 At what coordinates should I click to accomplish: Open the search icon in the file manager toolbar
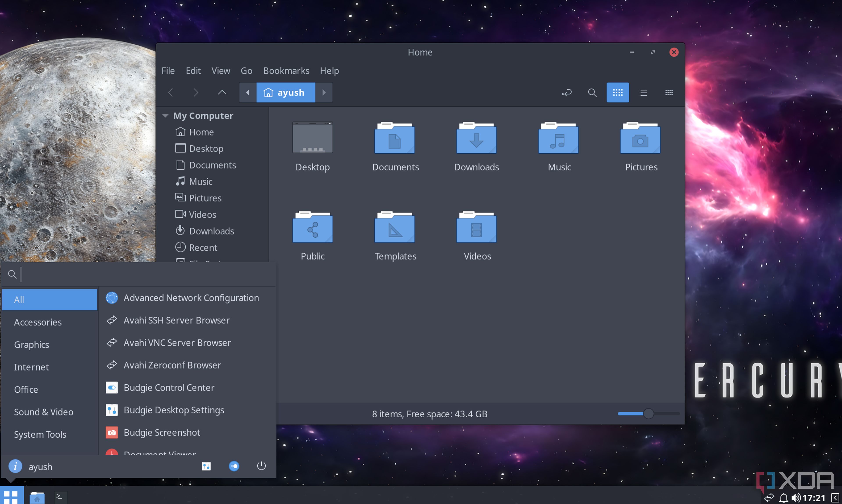coord(592,92)
